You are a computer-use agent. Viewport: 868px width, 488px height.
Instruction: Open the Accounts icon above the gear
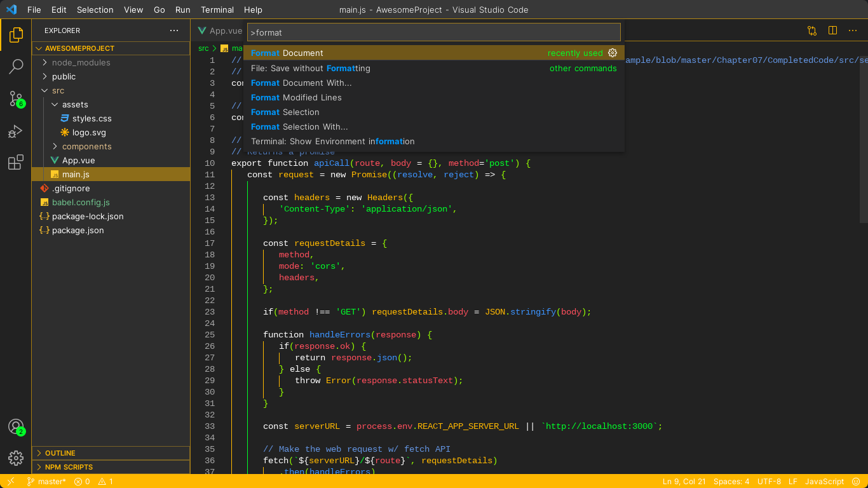(16, 427)
